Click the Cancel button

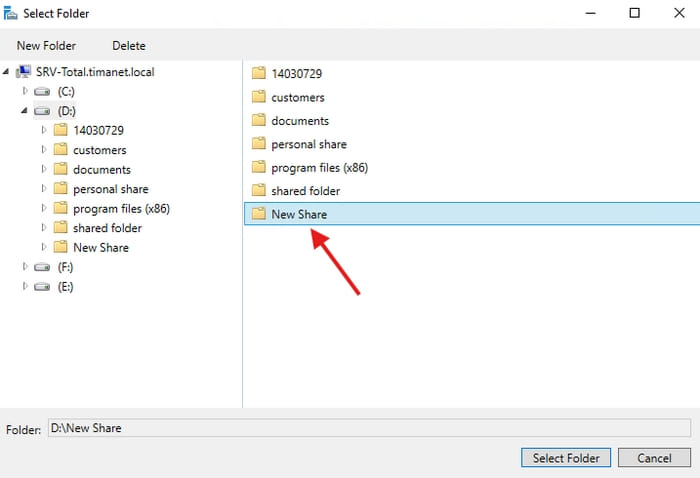tap(654, 458)
